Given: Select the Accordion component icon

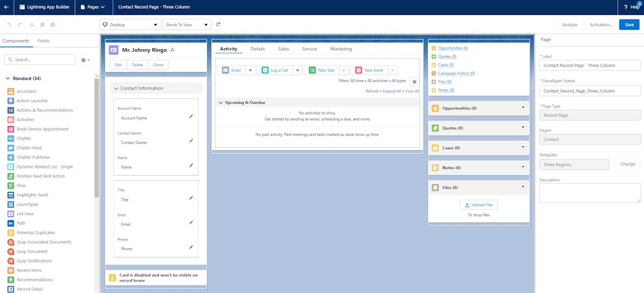Looking at the screenshot, I should coord(11,91).
